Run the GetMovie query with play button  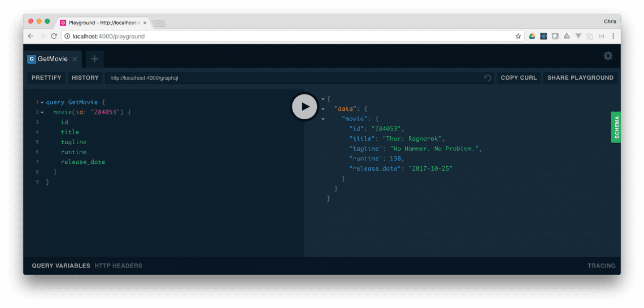(x=304, y=106)
